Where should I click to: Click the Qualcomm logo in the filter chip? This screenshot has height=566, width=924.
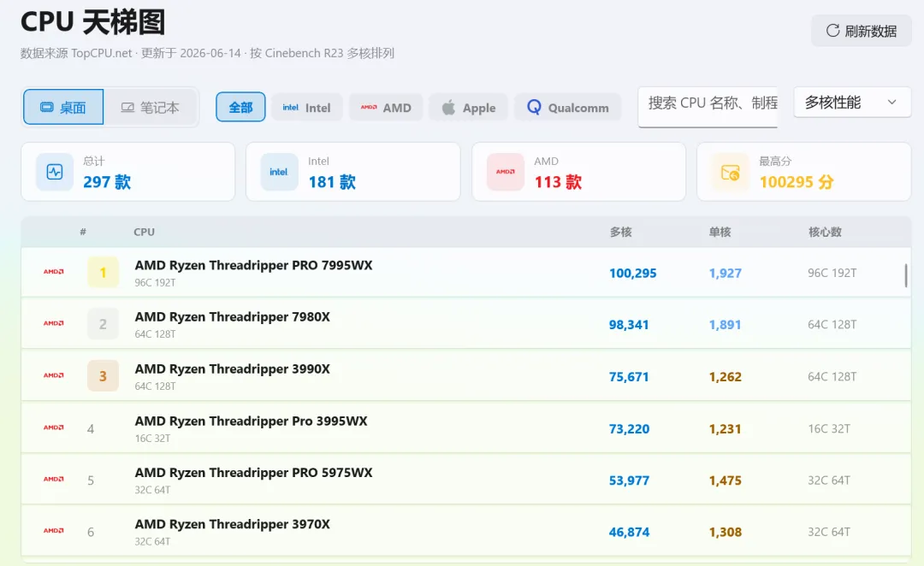[x=534, y=107]
